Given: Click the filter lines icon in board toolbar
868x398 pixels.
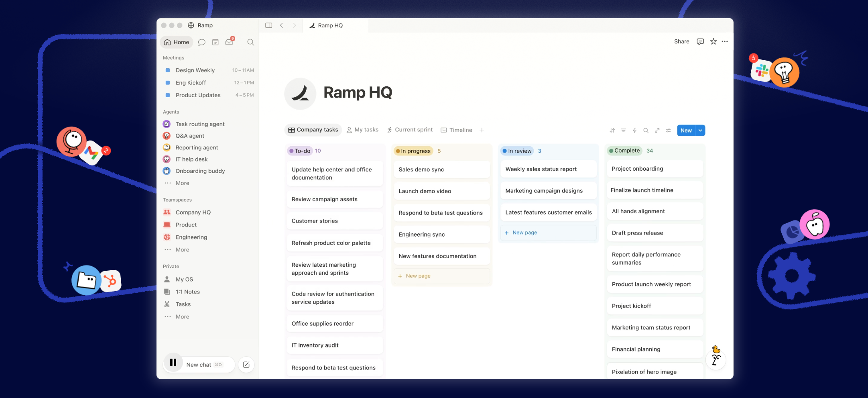Looking at the screenshot, I should (x=623, y=131).
